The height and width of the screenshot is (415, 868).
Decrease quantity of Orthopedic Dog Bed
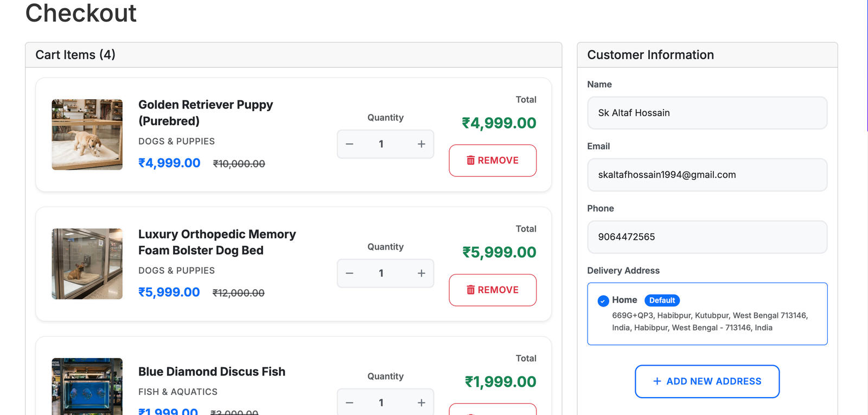(349, 273)
